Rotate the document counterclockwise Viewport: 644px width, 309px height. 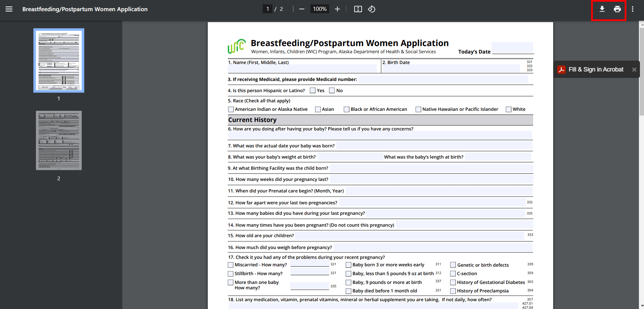coord(371,9)
